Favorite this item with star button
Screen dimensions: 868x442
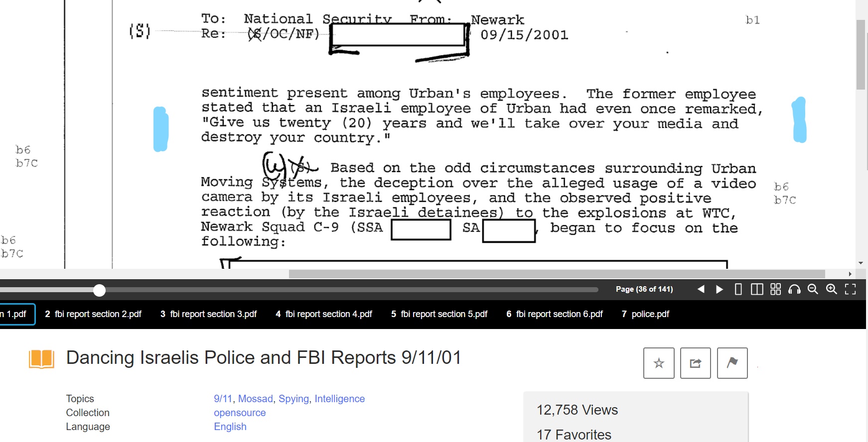(x=659, y=363)
